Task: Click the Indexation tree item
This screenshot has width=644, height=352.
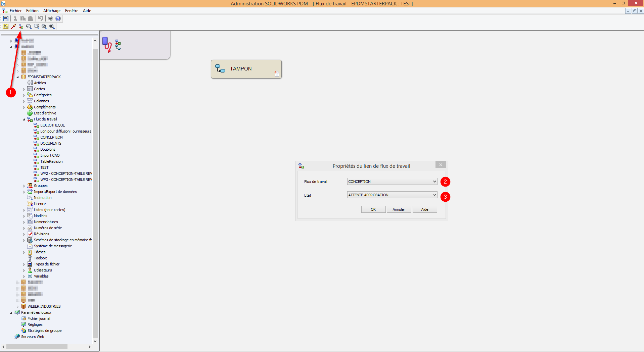Action: coord(43,198)
